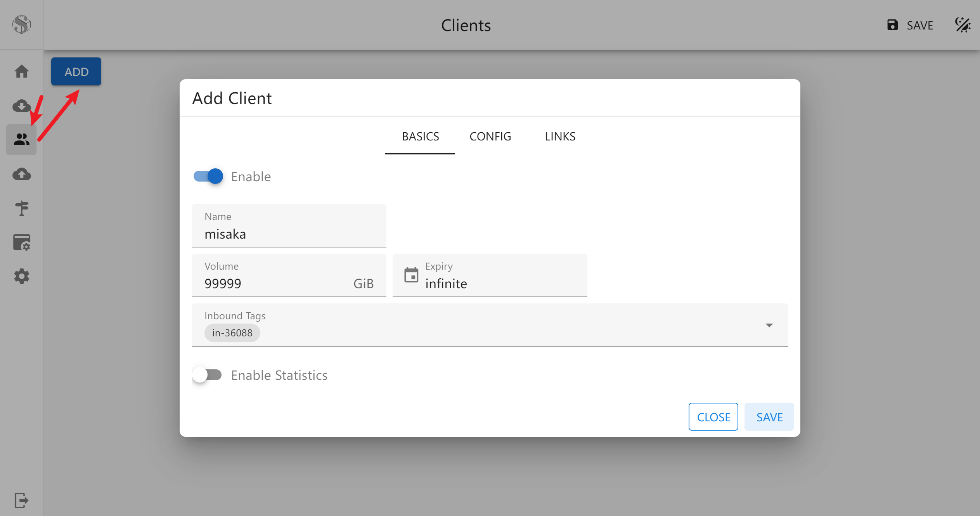This screenshot has width=980, height=516.
Task: Expand the Inbound Tags dropdown arrow
Action: point(769,325)
